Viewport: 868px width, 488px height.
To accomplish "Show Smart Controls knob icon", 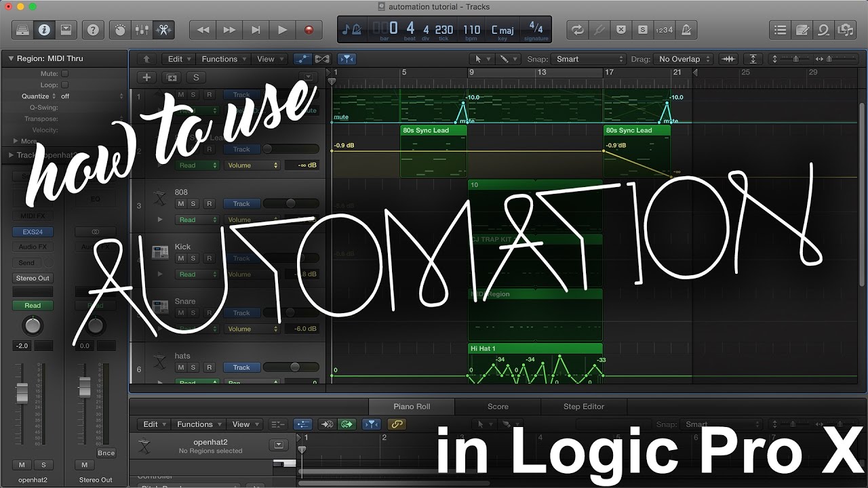I will pyautogui.click(x=120, y=30).
